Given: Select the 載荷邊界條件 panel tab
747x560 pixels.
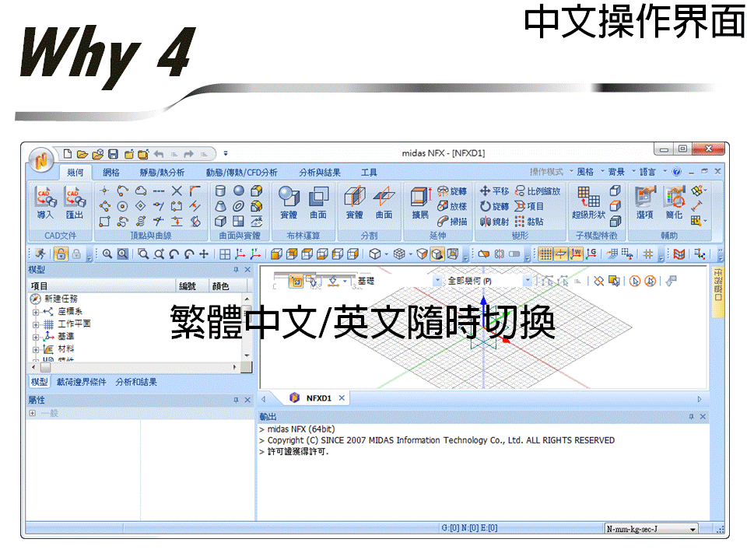Looking at the screenshot, I should point(81,382).
